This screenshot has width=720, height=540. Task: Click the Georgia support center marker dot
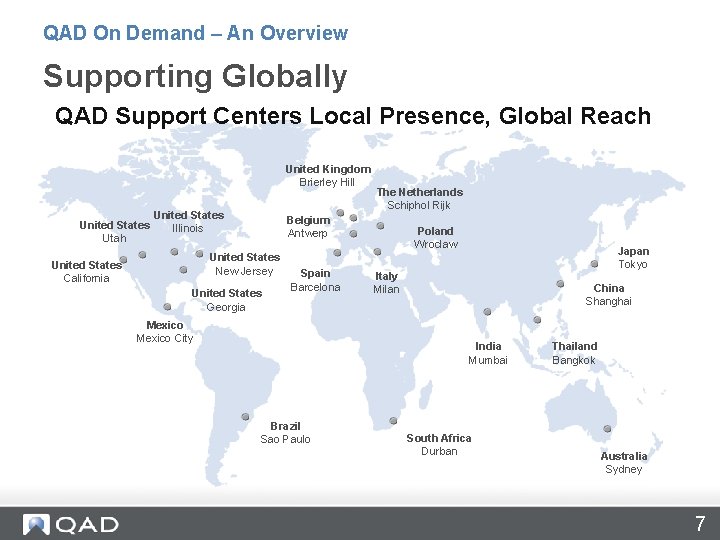(183, 270)
